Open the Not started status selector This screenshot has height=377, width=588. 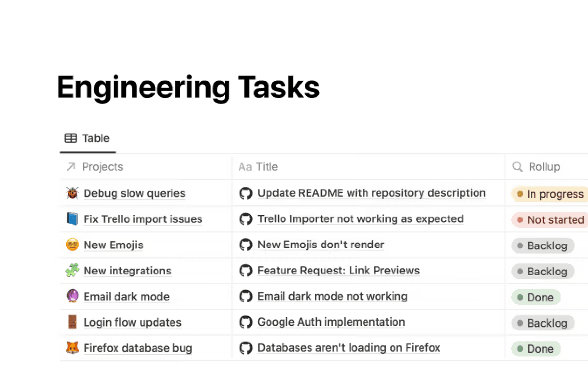549,220
